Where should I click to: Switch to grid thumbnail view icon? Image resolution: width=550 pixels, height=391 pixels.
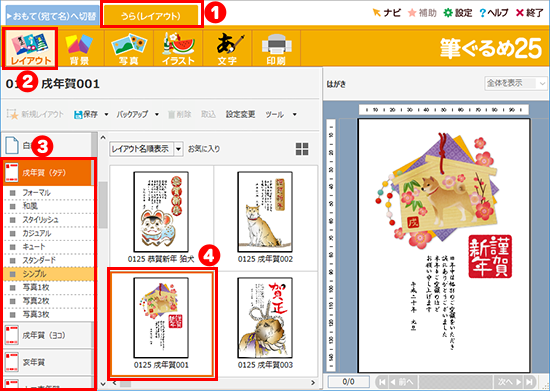[302, 149]
